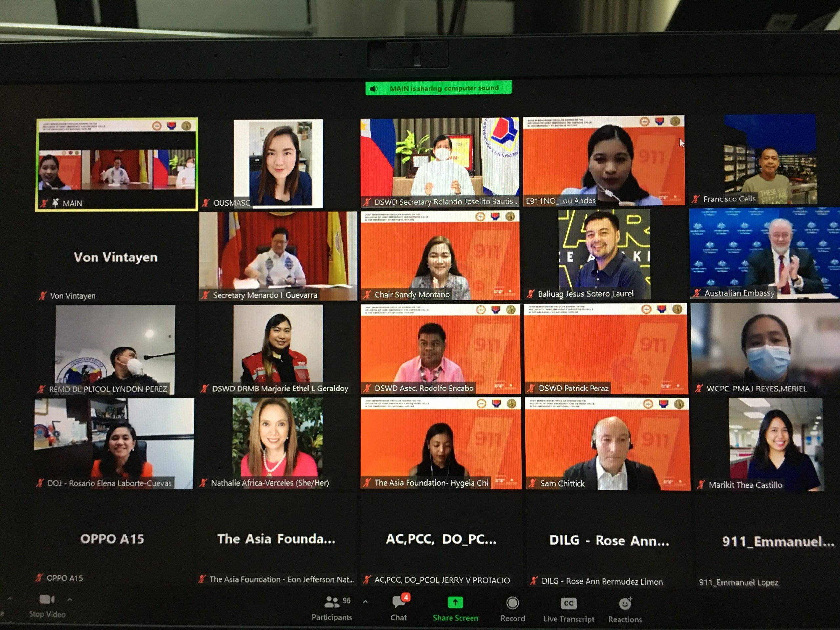Image resolution: width=840 pixels, height=630 pixels.
Task: Select the MAIN pinned video tile
Action: (x=116, y=164)
